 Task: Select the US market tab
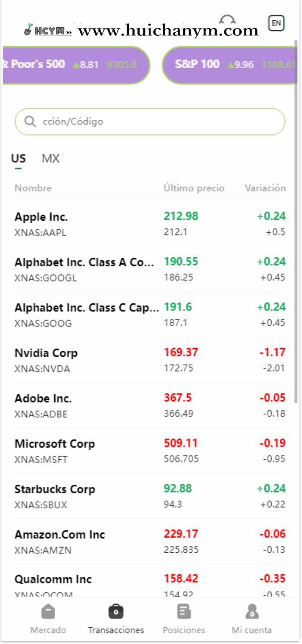[x=19, y=159]
